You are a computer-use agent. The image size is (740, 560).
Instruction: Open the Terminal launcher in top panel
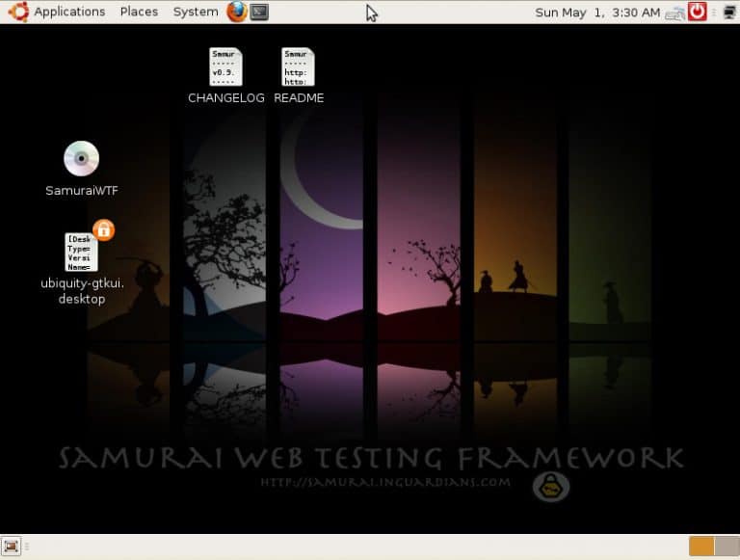pyautogui.click(x=259, y=12)
